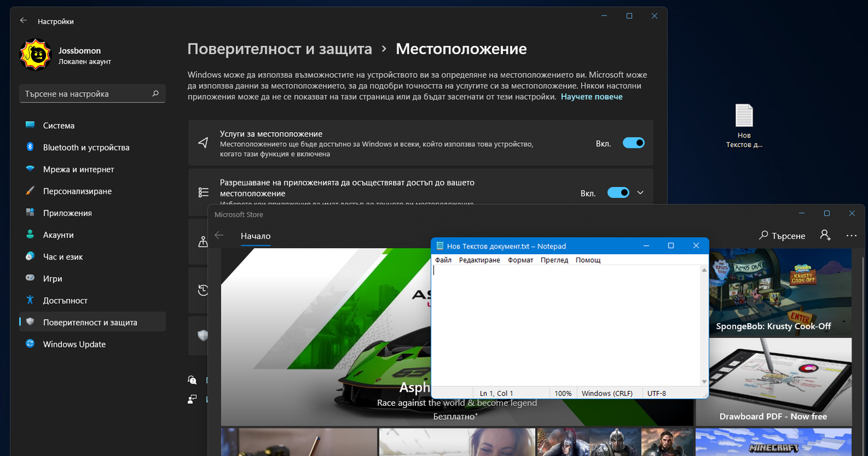
Task: Open Формат menu in Notepad
Action: [521, 260]
